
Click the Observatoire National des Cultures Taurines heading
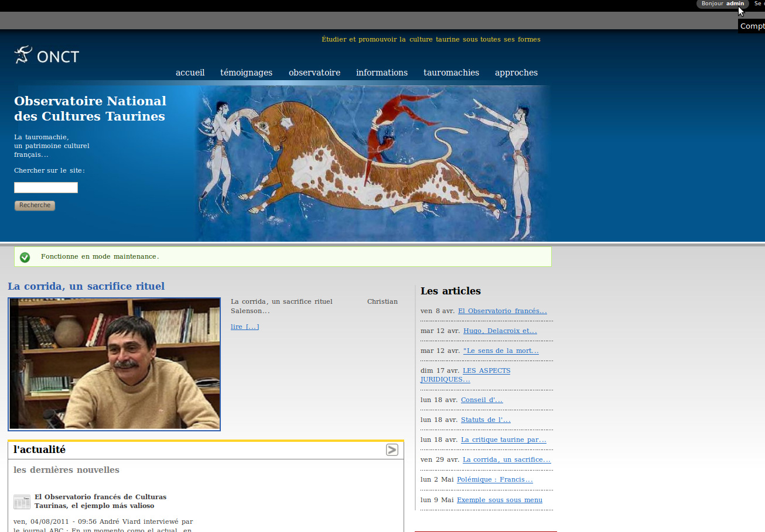coord(90,108)
